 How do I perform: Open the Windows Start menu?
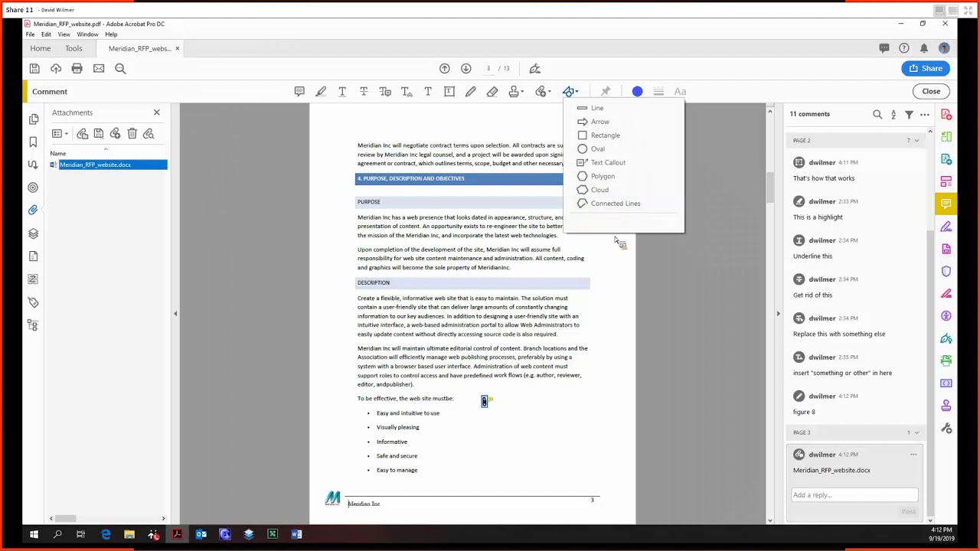pyautogui.click(x=34, y=534)
